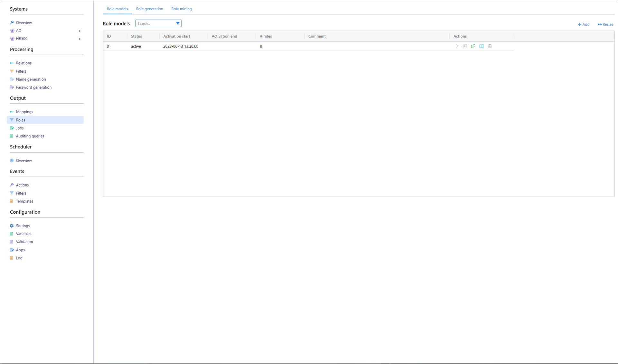Open Auditing queries in Output section

(x=30, y=136)
